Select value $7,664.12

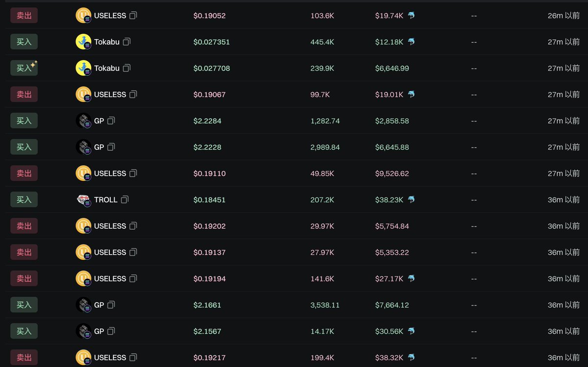392,305
